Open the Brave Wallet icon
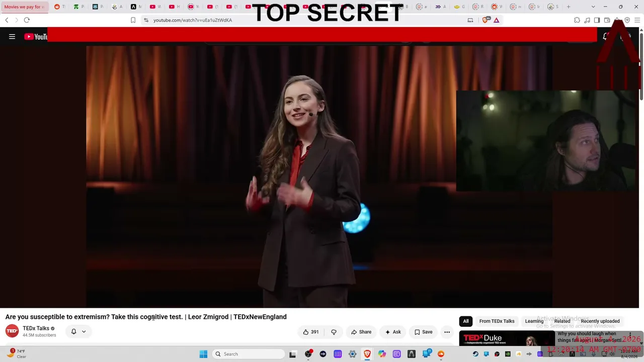This screenshot has width=644, height=362. tap(607, 20)
